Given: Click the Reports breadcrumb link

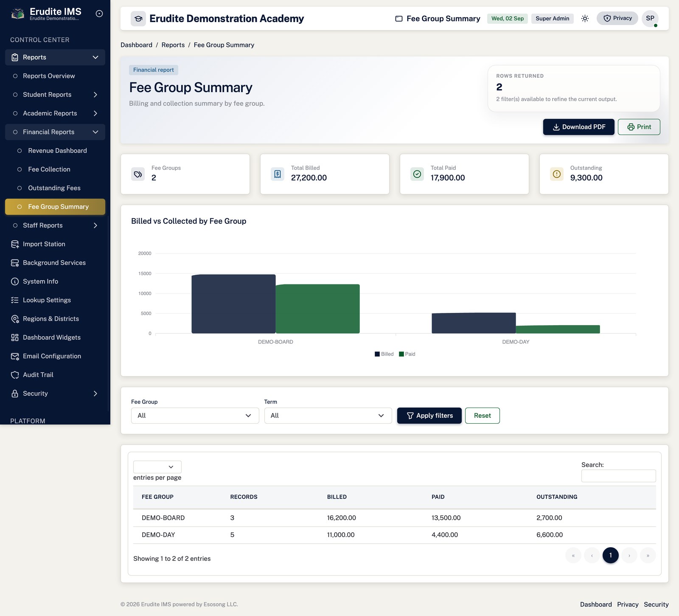Looking at the screenshot, I should coord(173,45).
